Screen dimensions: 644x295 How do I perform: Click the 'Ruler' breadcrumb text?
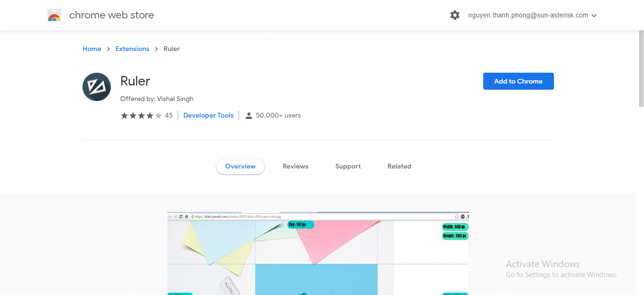coord(172,49)
